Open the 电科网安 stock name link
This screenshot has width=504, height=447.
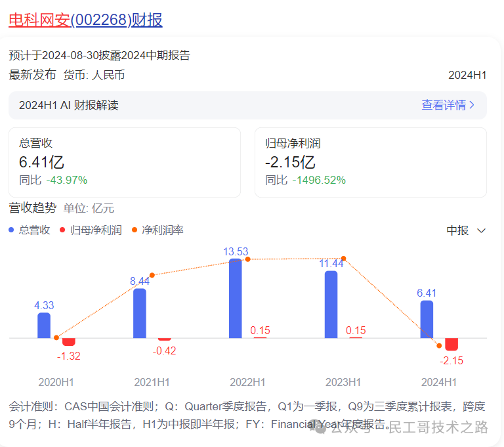click(39, 20)
